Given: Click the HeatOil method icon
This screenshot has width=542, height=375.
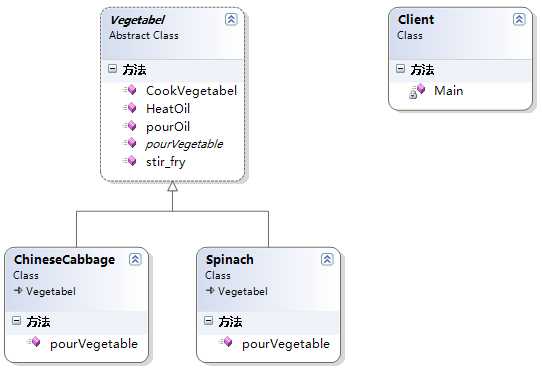Looking at the screenshot, I should click(x=130, y=108).
